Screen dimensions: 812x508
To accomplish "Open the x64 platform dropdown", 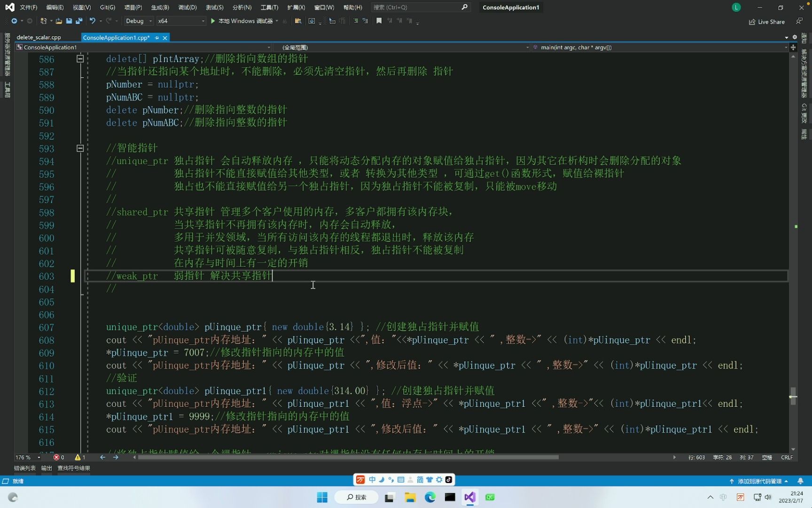I will tap(203, 21).
